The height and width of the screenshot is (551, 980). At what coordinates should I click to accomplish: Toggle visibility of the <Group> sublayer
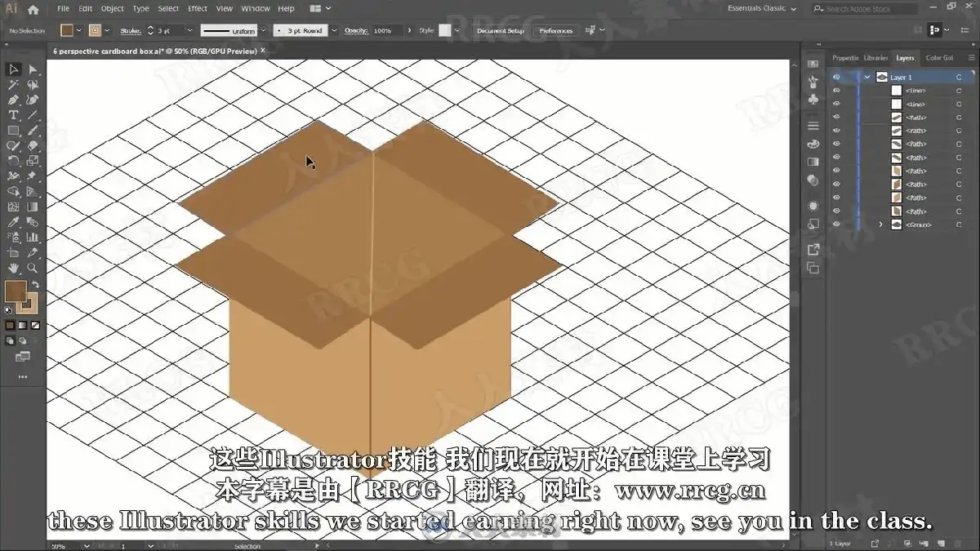(x=835, y=224)
